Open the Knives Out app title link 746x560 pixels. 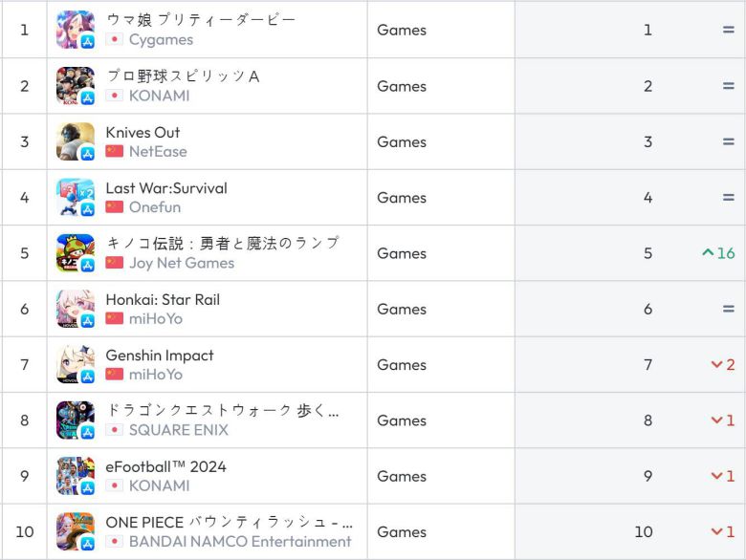[143, 132]
